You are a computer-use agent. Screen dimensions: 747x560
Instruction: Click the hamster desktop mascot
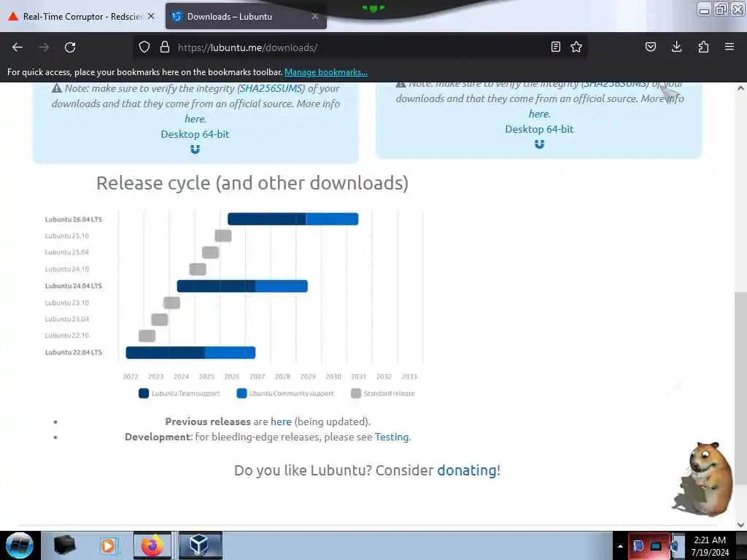pos(703,478)
